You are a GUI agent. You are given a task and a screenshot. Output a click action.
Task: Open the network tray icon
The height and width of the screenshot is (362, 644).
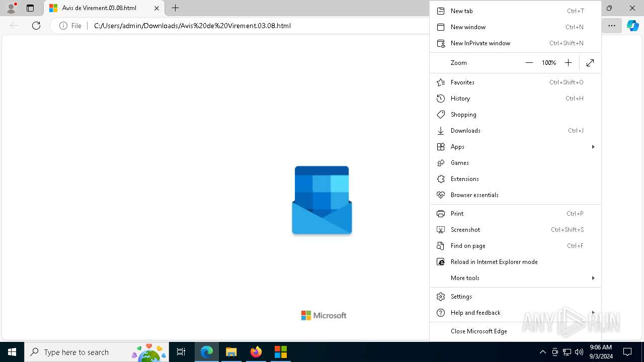coord(567,352)
